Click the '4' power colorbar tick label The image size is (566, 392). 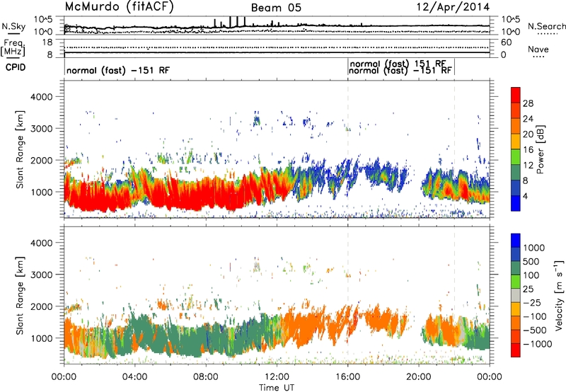point(525,196)
